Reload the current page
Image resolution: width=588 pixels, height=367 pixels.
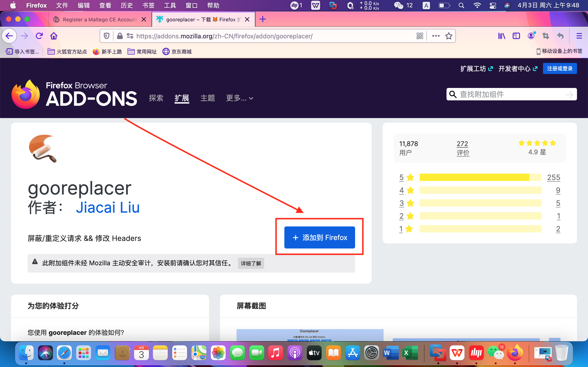(39, 36)
